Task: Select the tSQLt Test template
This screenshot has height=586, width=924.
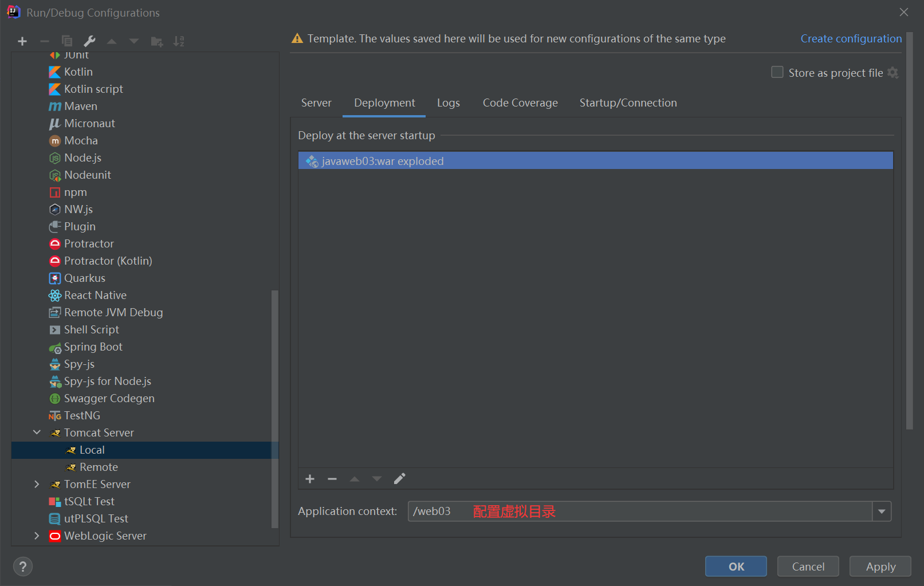Action: tap(145, 501)
